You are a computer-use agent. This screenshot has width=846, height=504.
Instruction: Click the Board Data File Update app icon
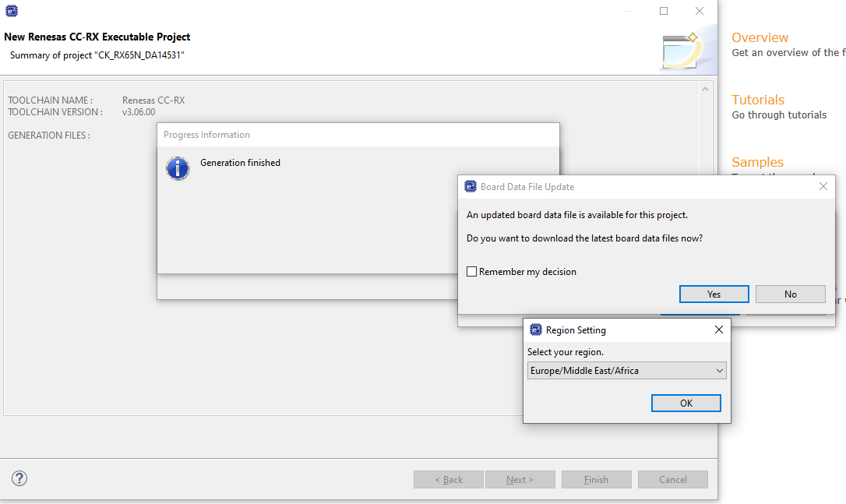[x=471, y=187]
